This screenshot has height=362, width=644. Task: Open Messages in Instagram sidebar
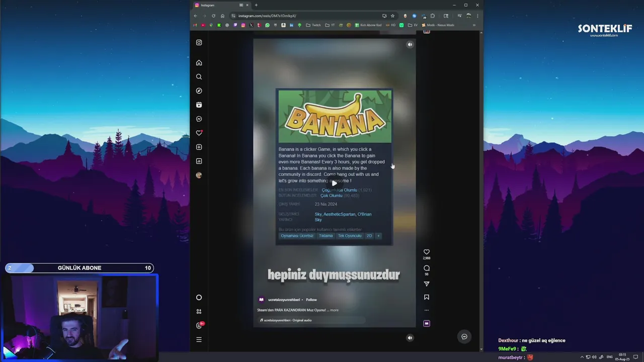point(199,119)
